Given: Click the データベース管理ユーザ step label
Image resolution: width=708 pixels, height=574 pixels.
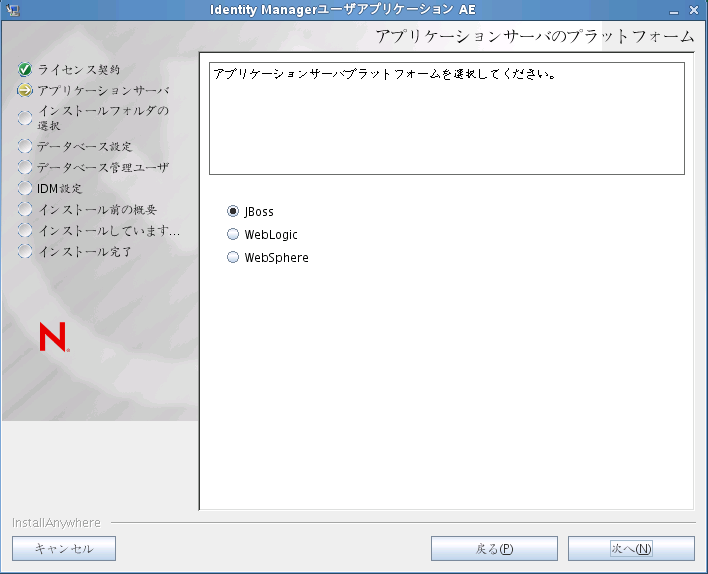Looking at the screenshot, I should (103, 168).
